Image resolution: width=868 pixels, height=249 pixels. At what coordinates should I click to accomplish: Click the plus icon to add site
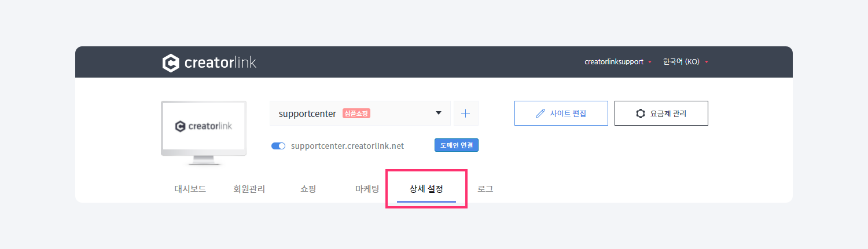tap(466, 113)
